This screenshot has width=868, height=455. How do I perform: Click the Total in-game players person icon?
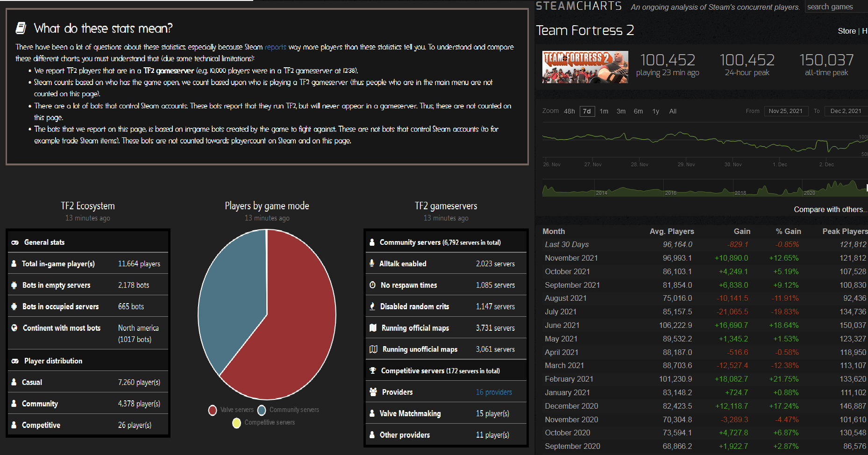pos(14,264)
